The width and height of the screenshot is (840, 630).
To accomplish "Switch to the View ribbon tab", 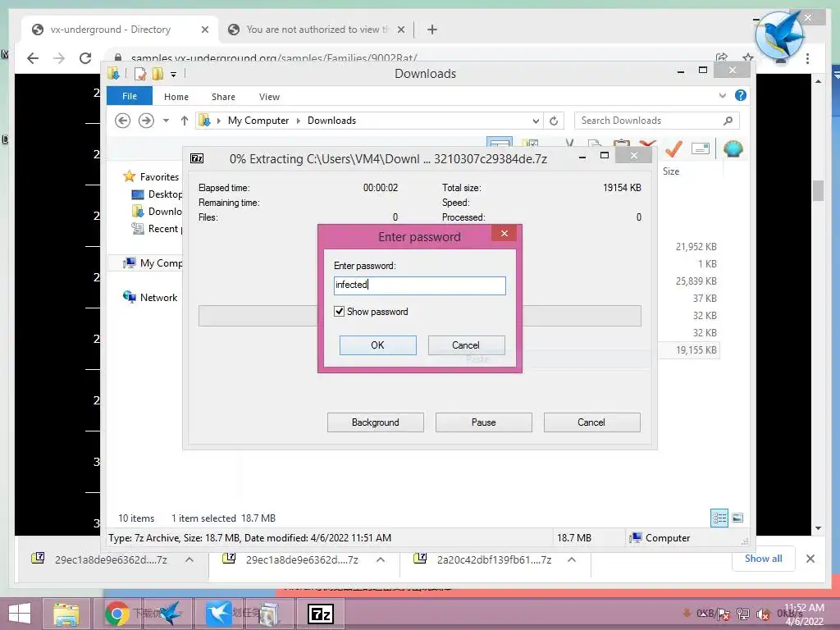I will point(269,97).
